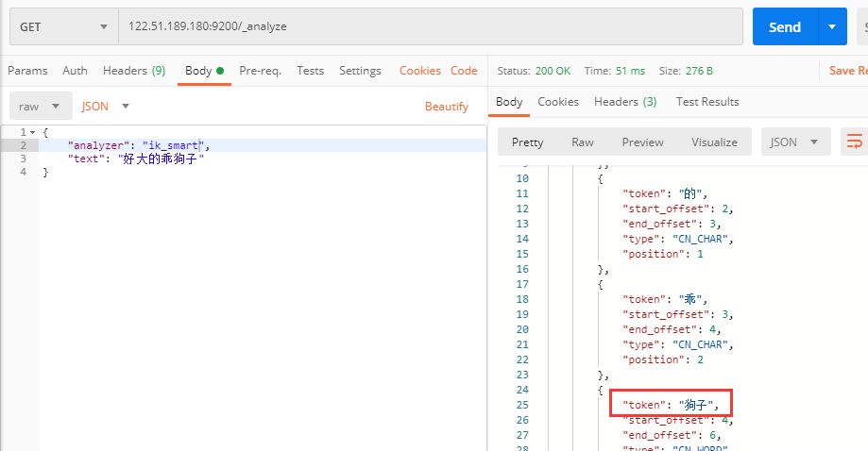The image size is (868, 451).
Task: Click the "text" line in request editor
Action: coord(136,159)
